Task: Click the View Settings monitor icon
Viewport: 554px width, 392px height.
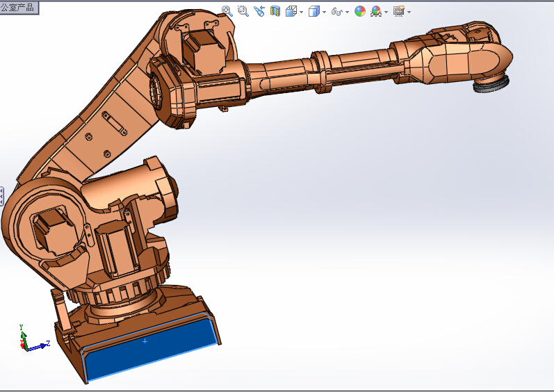Action: 398,11
